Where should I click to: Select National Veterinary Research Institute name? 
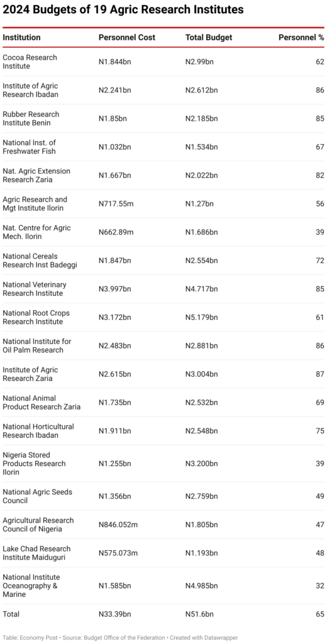point(35,289)
